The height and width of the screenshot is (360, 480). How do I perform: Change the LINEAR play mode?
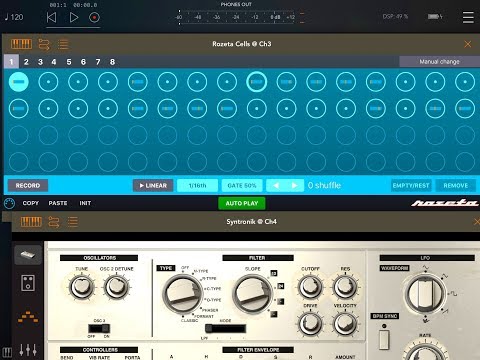click(153, 185)
